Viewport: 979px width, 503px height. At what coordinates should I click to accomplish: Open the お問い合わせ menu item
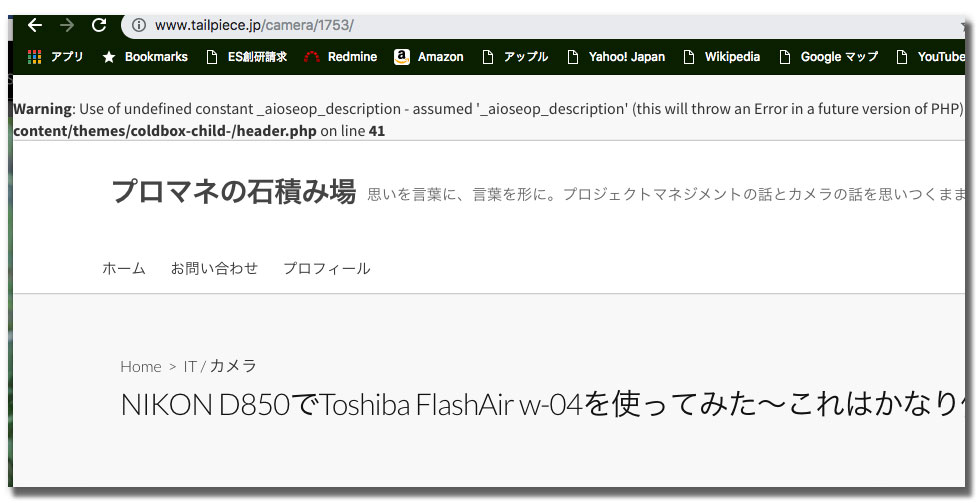coord(214,268)
